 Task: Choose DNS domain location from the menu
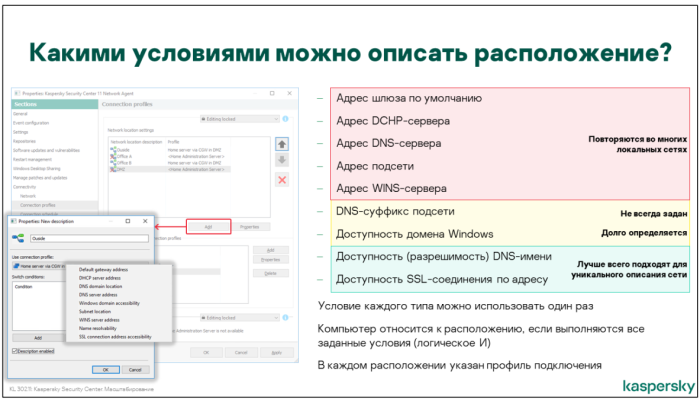[100, 286]
